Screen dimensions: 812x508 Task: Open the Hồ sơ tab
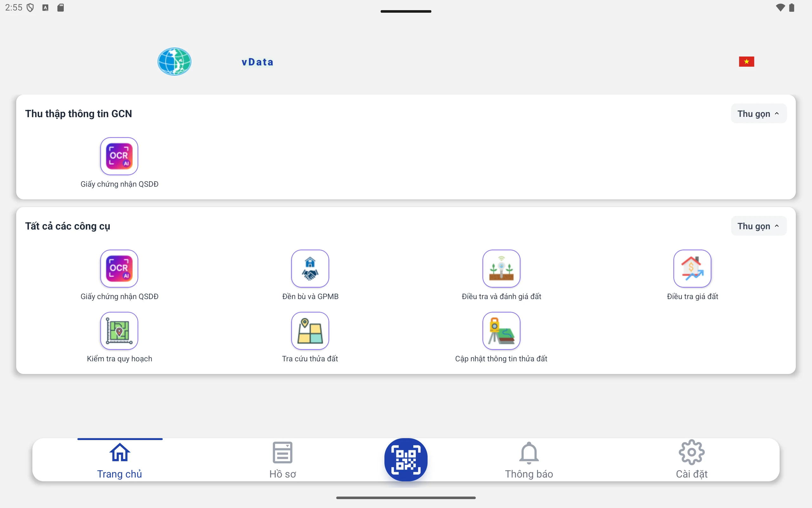[283, 460]
